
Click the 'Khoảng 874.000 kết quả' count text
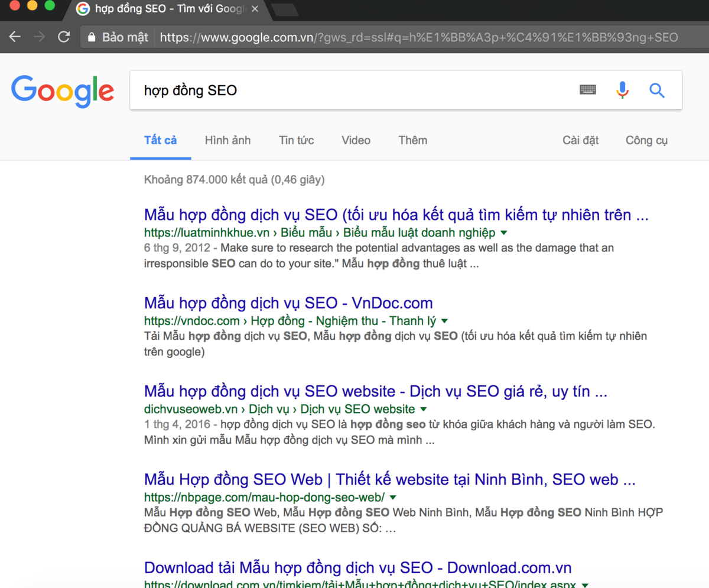click(x=234, y=179)
